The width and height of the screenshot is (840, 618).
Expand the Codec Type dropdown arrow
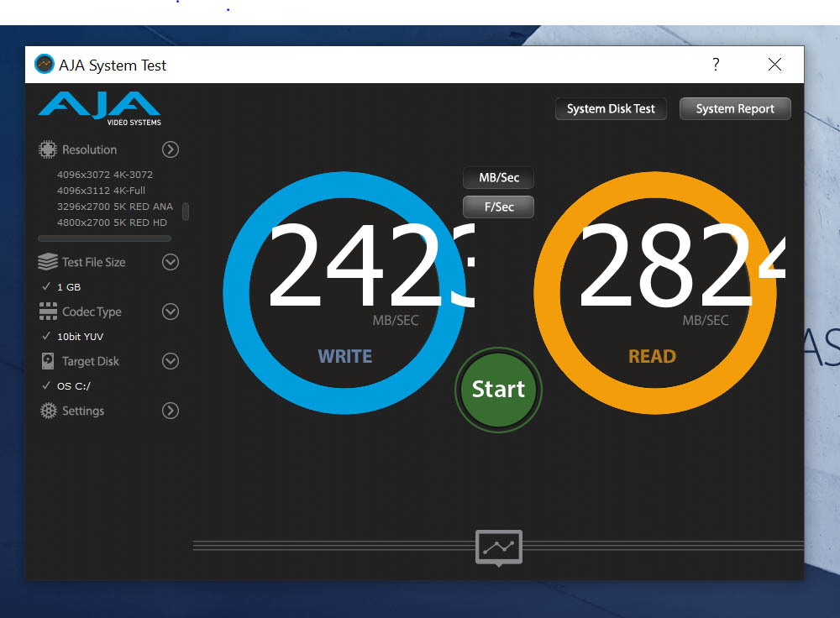[171, 312]
